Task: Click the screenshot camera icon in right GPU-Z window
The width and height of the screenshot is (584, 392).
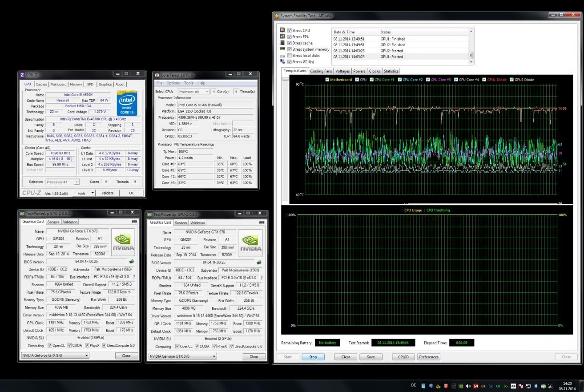Action: click(x=263, y=222)
